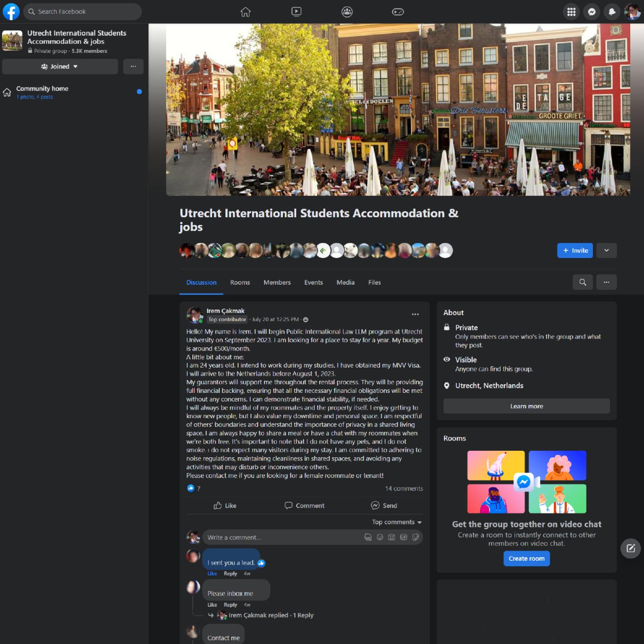Switch to the Files tab

click(x=374, y=282)
